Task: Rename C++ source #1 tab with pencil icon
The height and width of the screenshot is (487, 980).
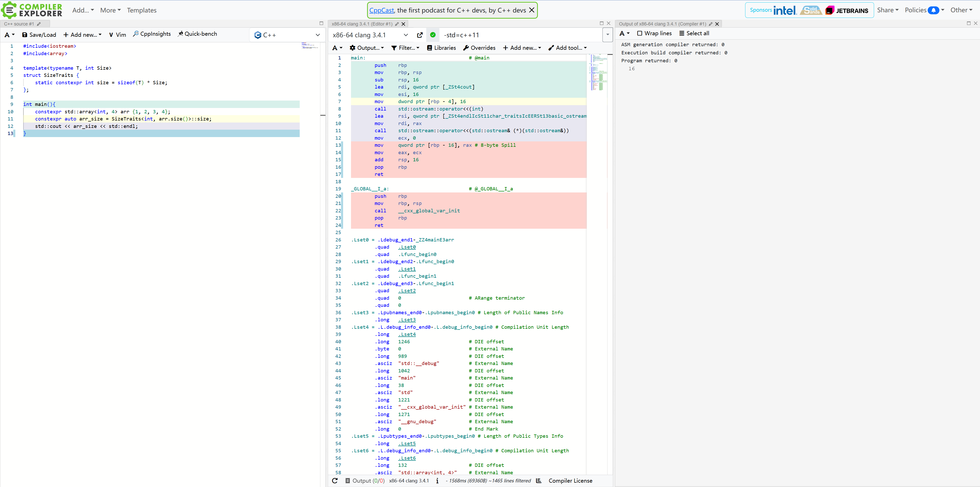Action: (x=39, y=23)
